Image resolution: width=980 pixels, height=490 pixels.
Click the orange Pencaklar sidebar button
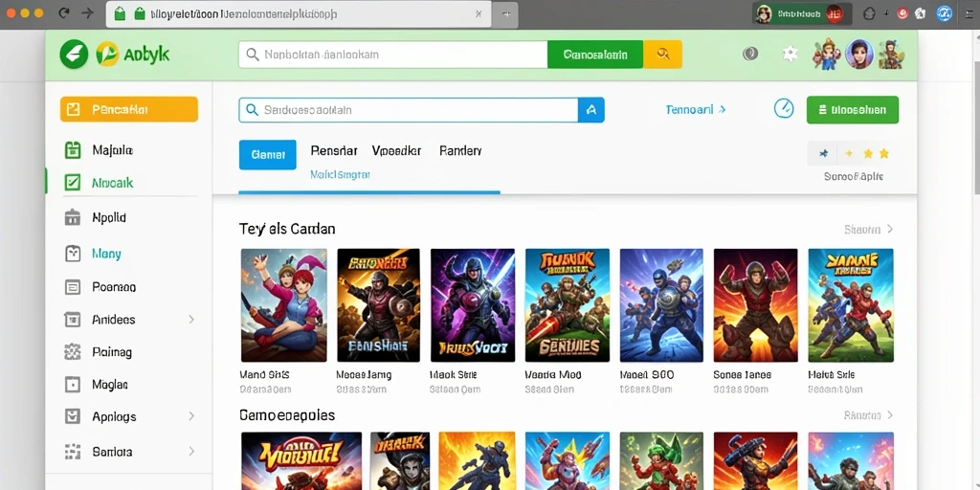[129, 109]
